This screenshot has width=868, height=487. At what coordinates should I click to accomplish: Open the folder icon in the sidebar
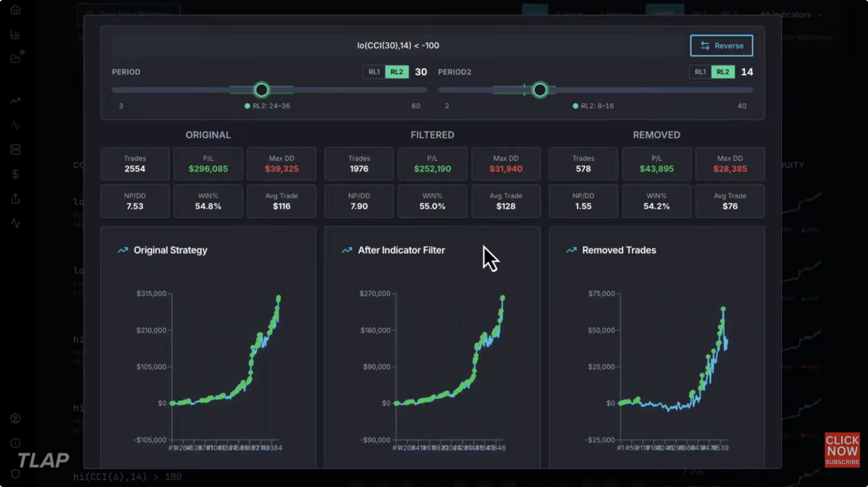click(x=15, y=59)
